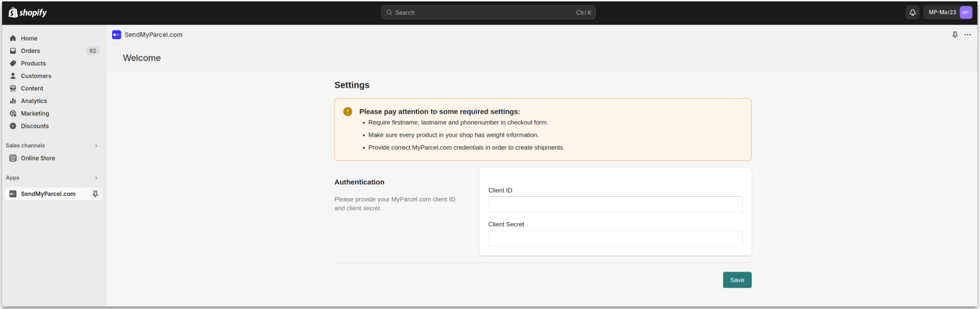This screenshot has height=309, width=980.
Task: Expand the Apps section chevron
Action: [x=96, y=178]
